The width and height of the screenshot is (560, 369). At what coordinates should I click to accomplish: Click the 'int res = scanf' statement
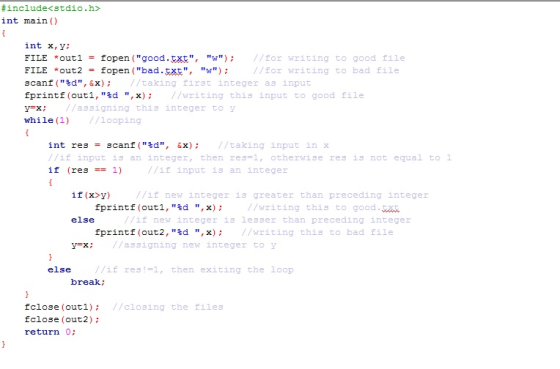(124, 145)
